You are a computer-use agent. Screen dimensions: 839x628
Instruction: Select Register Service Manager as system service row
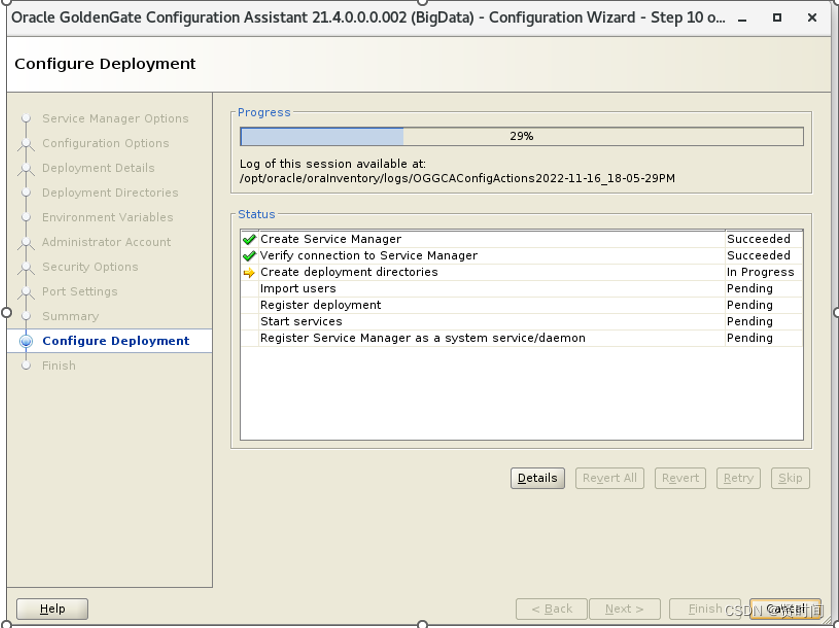[x=522, y=338]
